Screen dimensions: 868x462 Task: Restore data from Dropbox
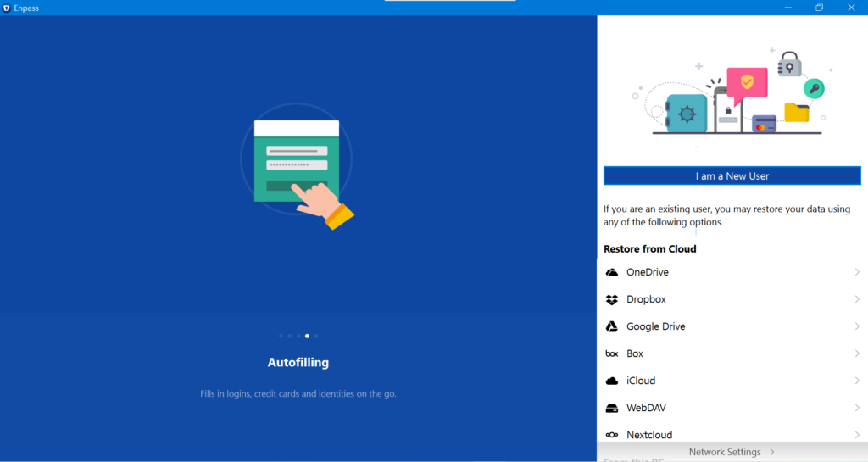pos(732,299)
